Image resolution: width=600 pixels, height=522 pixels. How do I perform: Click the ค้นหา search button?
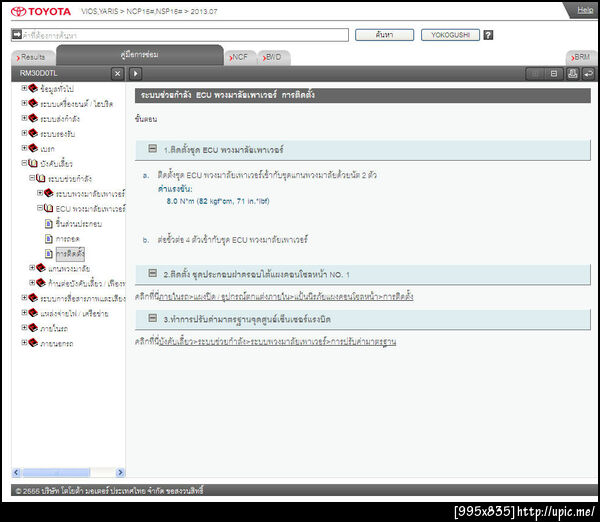pyautogui.click(x=384, y=35)
